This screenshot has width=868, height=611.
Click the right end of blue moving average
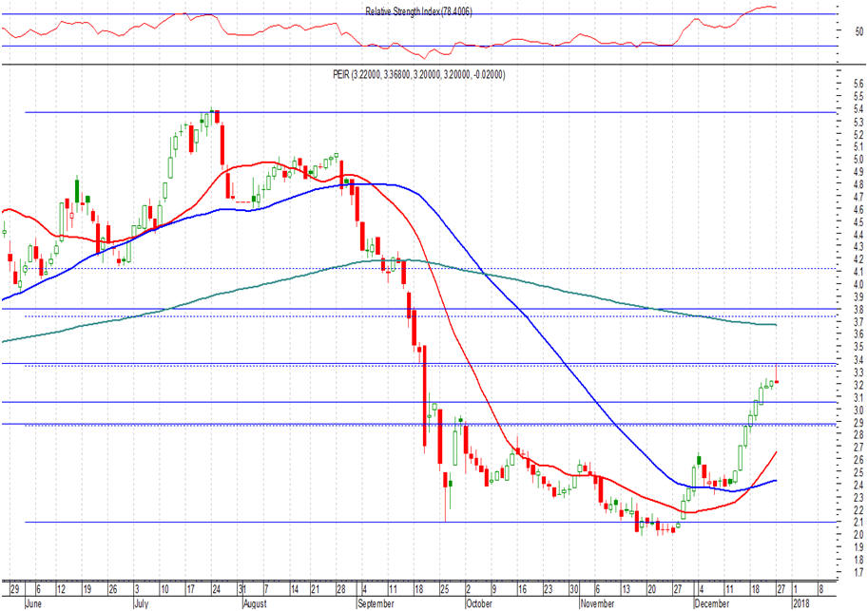click(776, 480)
